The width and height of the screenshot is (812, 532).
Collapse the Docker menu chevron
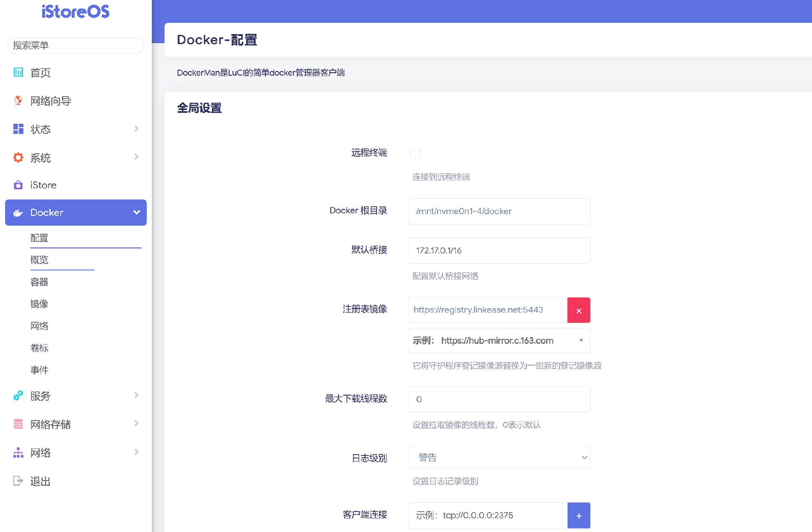137,213
